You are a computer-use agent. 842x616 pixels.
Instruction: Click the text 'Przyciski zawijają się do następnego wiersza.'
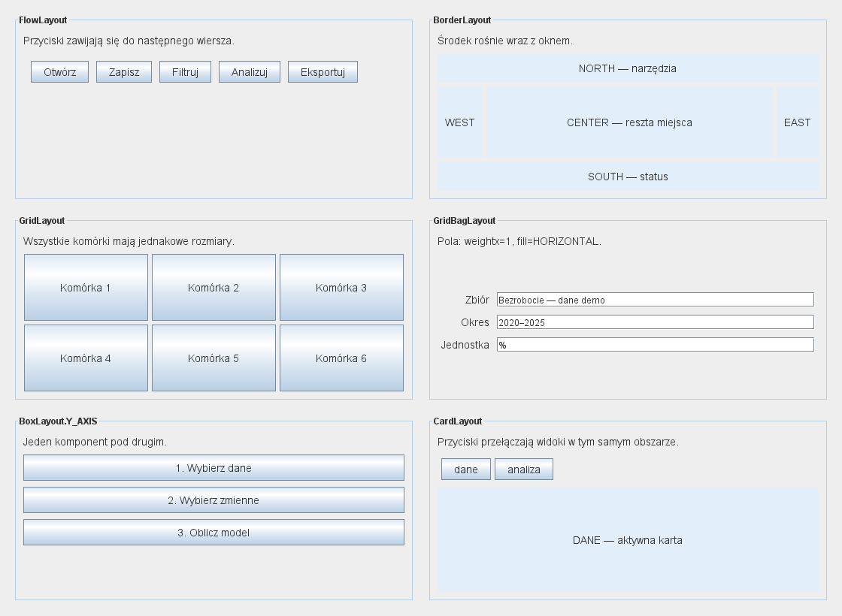(x=129, y=41)
